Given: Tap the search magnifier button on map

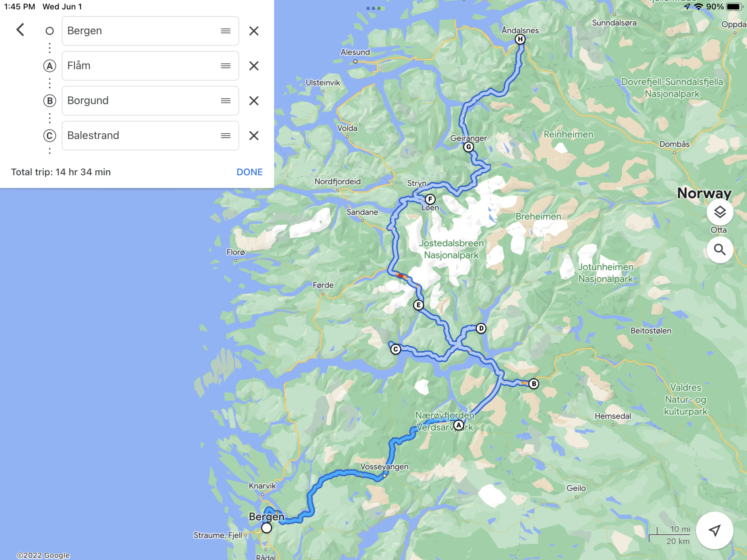Looking at the screenshot, I should pos(720,249).
